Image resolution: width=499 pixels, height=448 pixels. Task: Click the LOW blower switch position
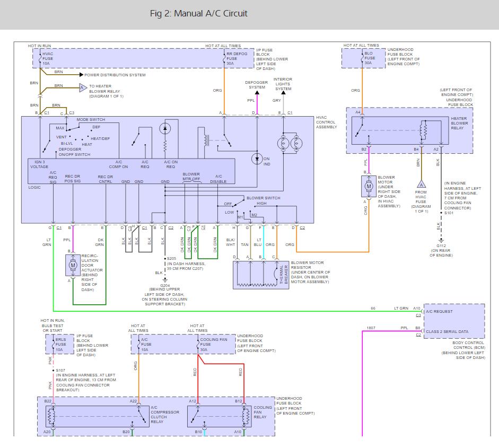(x=230, y=212)
